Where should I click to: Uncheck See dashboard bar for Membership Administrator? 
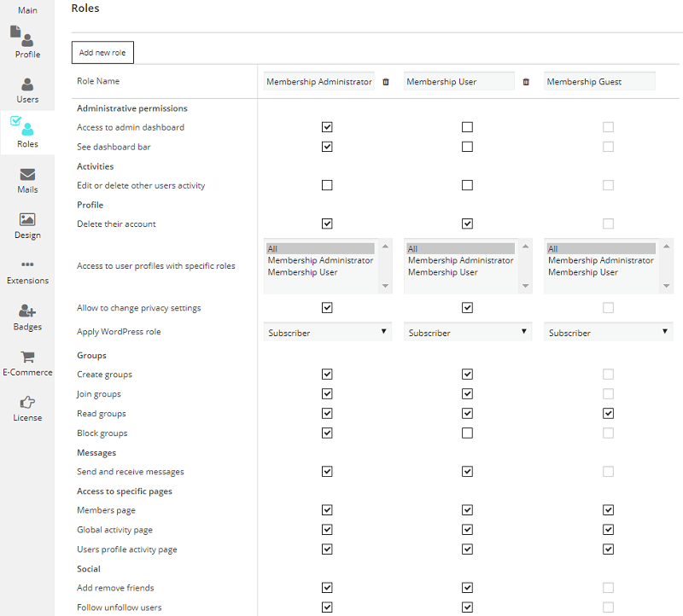click(327, 147)
